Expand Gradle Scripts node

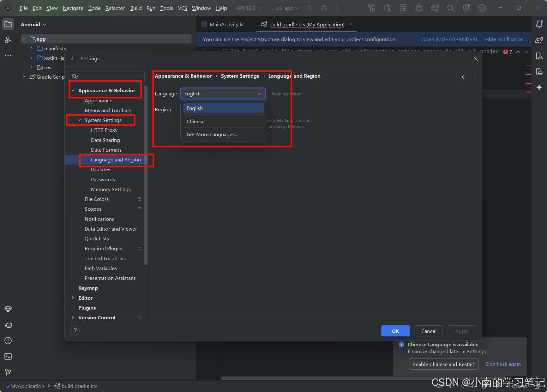pos(24,77)
